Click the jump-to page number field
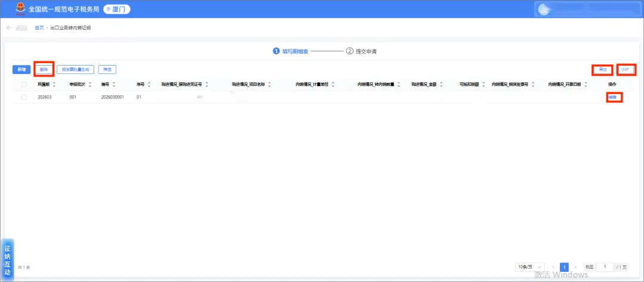This screenshot has height=282, width=644. click(605, 267)
